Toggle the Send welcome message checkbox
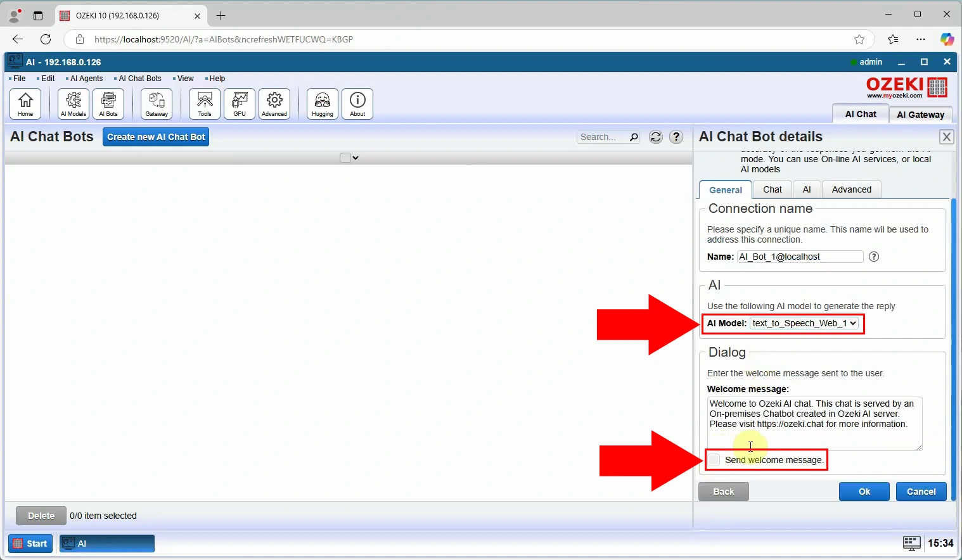This screenshot has width=962, height=560. coord(714,460)
